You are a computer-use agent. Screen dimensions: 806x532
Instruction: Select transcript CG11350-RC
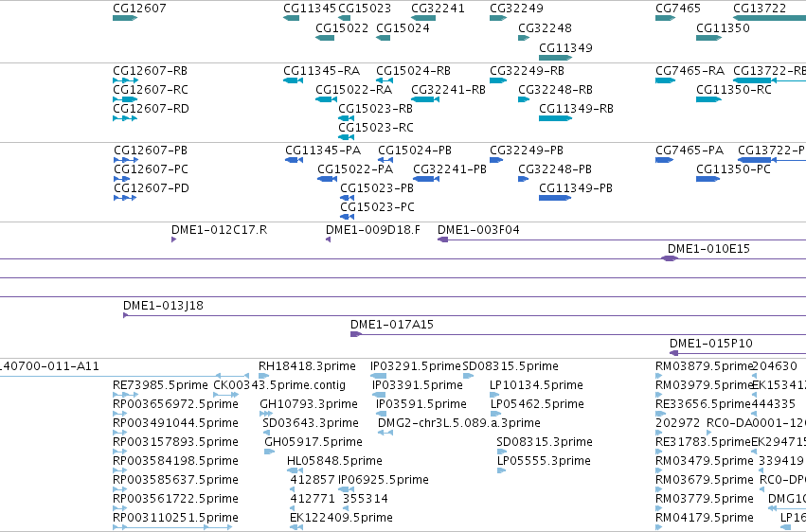(708, 99)
